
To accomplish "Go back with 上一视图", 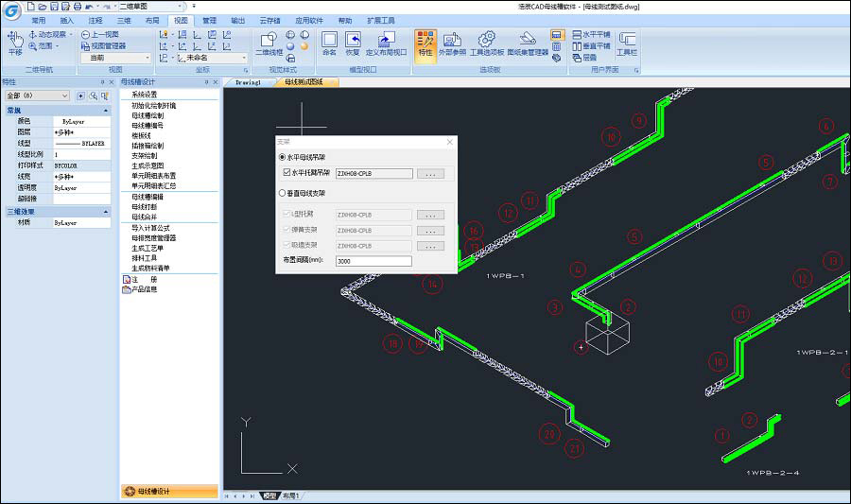I will 100,34.
